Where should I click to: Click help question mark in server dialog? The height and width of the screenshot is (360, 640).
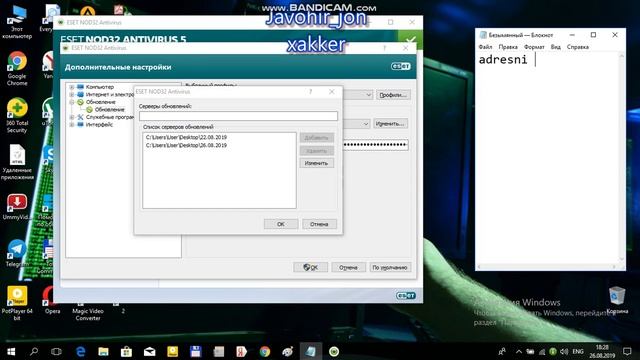(x=311, y=92)
